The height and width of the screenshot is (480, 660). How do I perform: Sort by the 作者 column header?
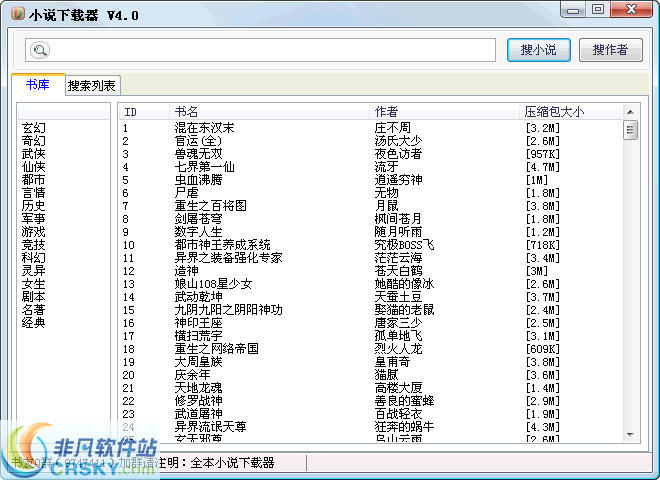pyautogui.click(x=444, y=112)
